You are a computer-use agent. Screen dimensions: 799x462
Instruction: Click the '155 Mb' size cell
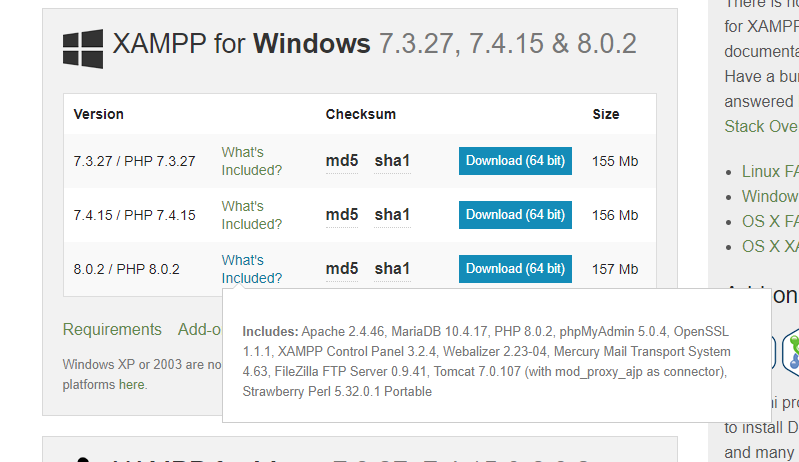[615, 161]
